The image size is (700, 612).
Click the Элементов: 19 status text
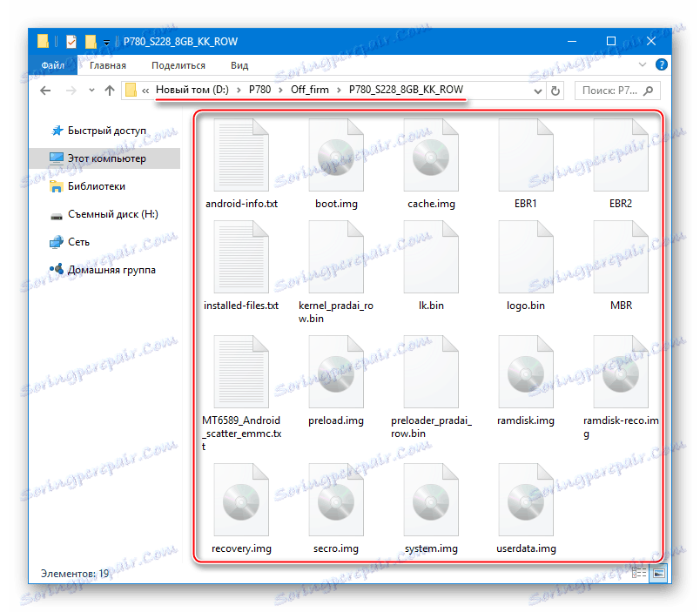[x=75, y=574]
